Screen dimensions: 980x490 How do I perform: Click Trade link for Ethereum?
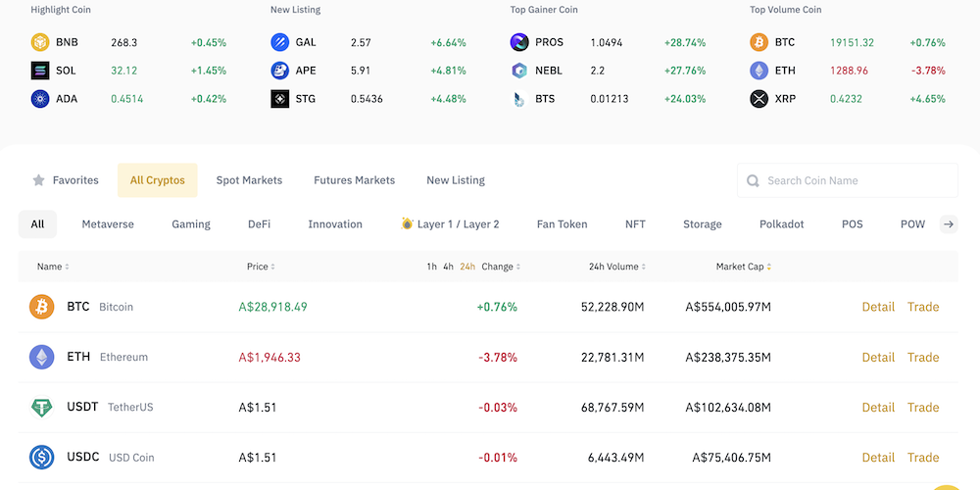point(923,357)
